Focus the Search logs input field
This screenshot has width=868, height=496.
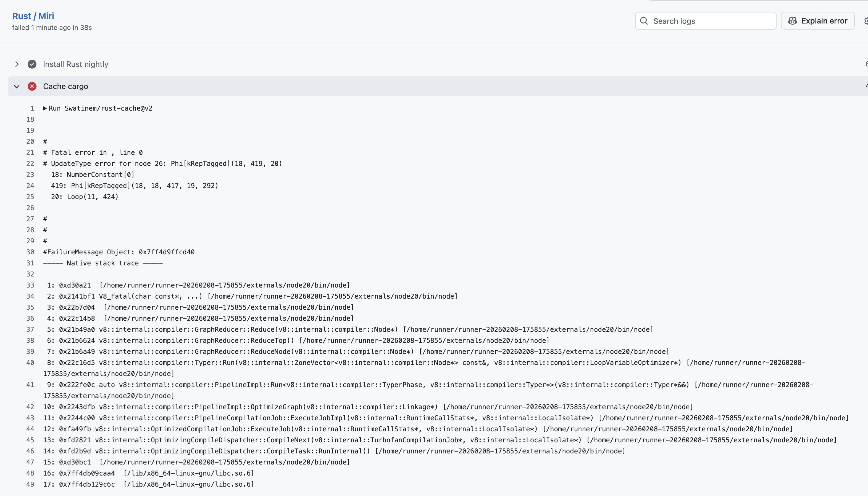pos(711,21)
